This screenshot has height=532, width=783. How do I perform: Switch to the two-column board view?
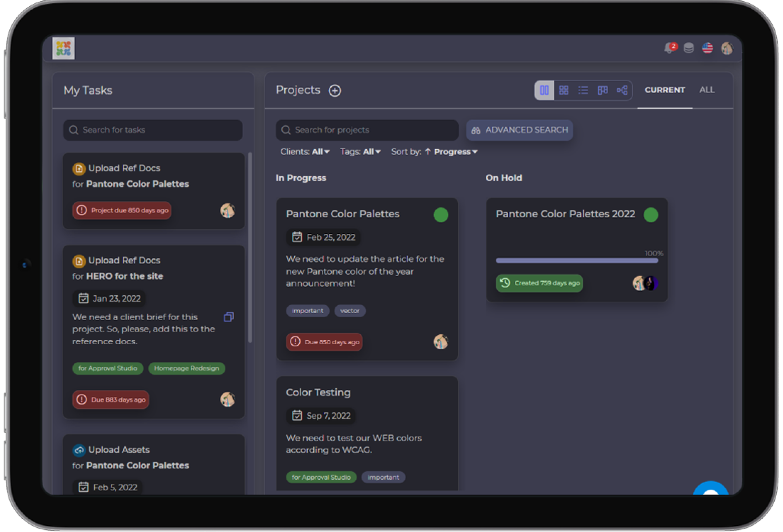[x=545, y=90]
